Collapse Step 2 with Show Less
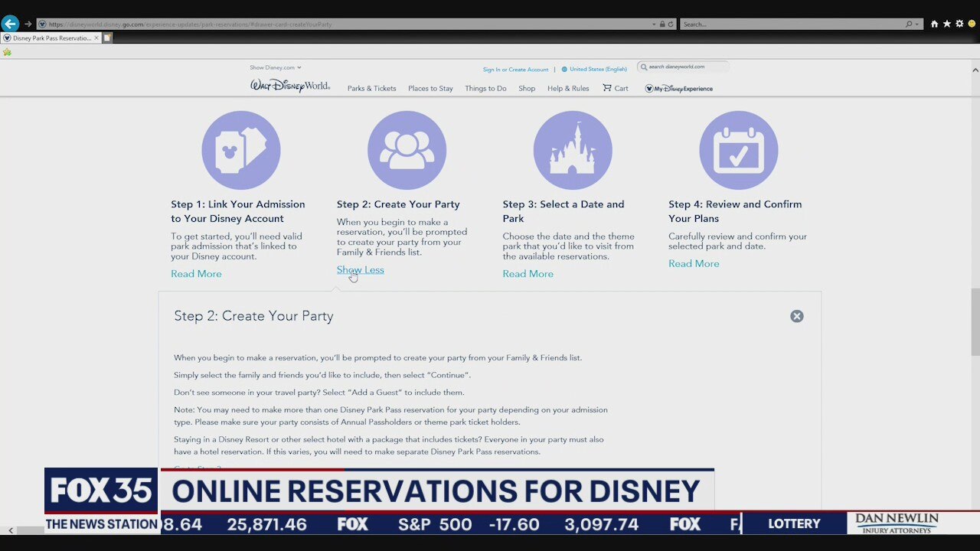Viewport: 980px width, 551px height. click(x=361, y=269)
